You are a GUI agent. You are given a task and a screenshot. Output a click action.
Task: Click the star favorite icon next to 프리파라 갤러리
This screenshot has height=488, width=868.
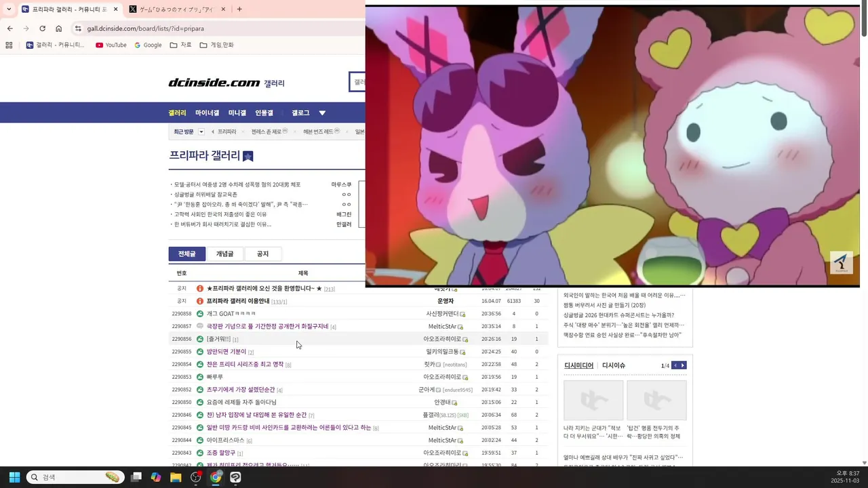click(248, 156)
